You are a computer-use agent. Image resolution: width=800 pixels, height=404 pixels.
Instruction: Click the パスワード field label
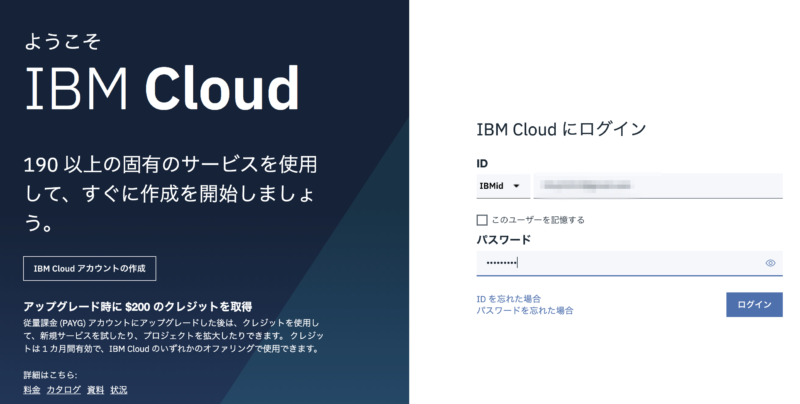point(504,239)
